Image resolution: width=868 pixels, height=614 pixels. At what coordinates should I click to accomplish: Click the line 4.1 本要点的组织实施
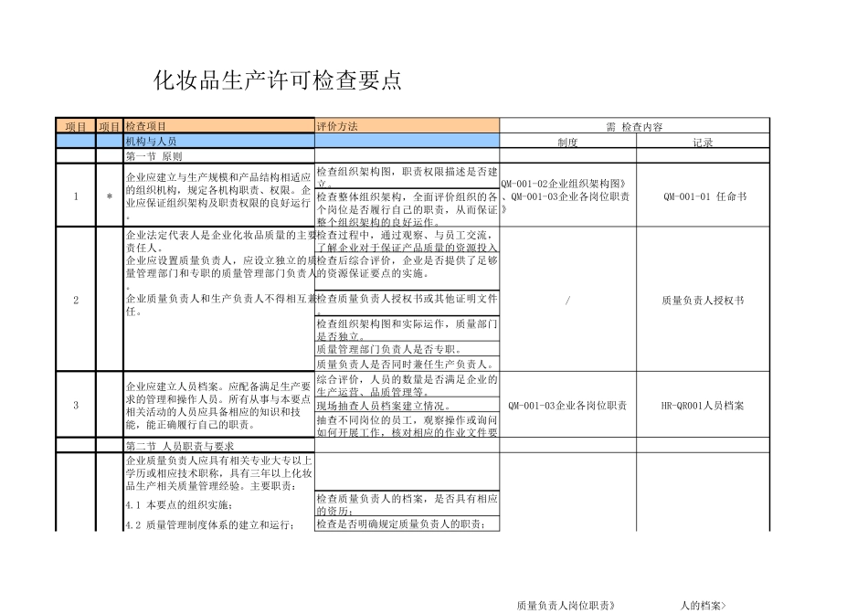pos(179,504)
